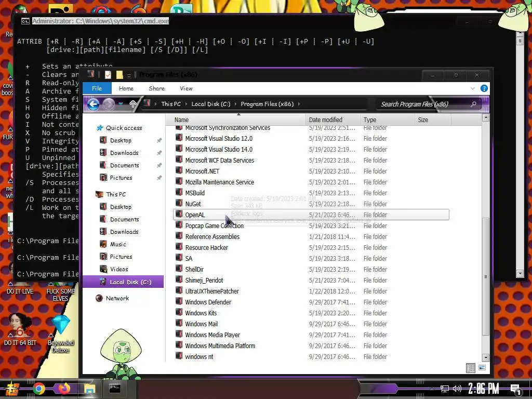Select the Popcap Game Collection folder
Screen dimensions: 532x399
215,225
